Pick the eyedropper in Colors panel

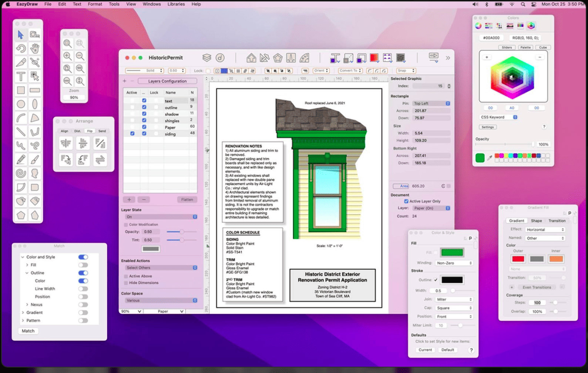click(x=490, y=158)
